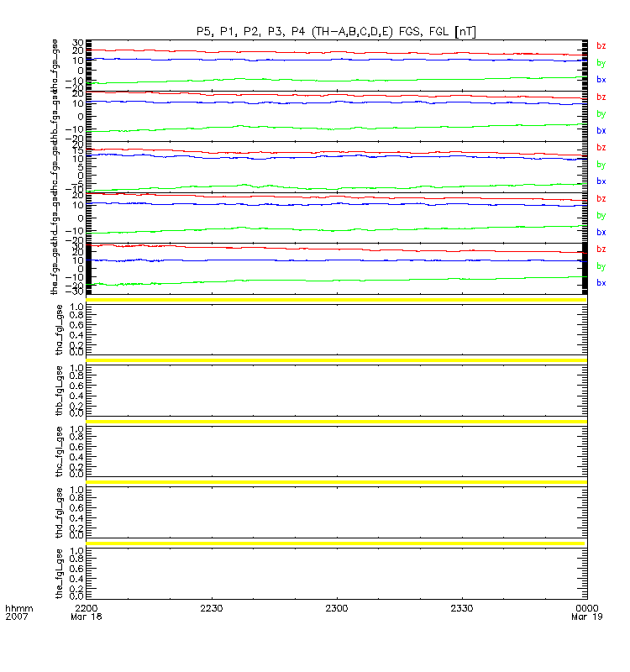Select red 'bz' legend label of tha_fgs_gse panel

601,46
